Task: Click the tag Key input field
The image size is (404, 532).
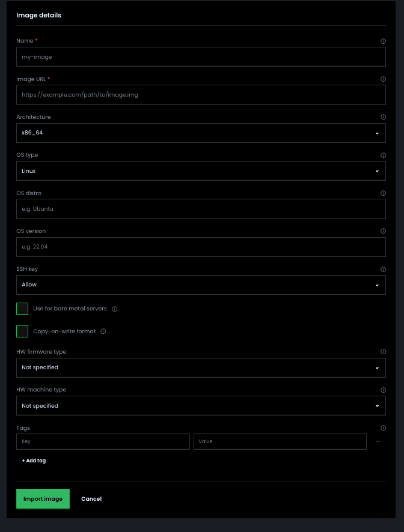Action: tap(103, 441)
